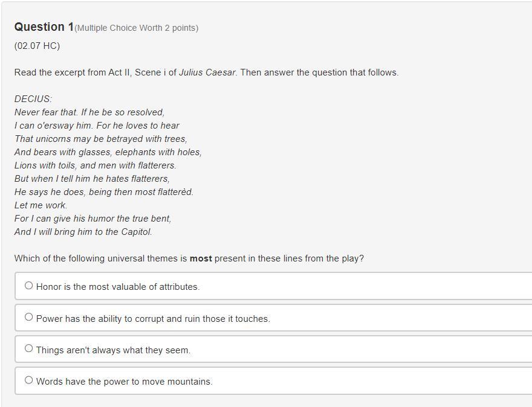532x407 pixels.
Task: Select the radio button for Honor answer
Action: (x=28, y=286)
